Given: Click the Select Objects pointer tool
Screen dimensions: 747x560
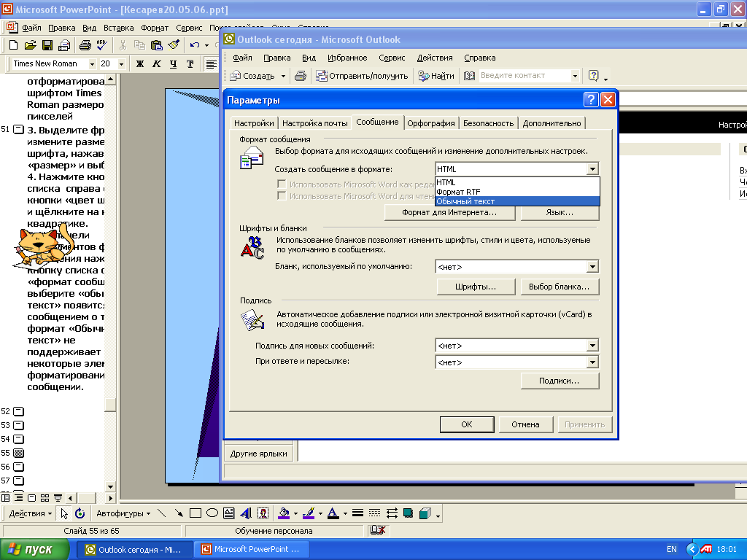Looking at the screenshot, I should point(63,513).
